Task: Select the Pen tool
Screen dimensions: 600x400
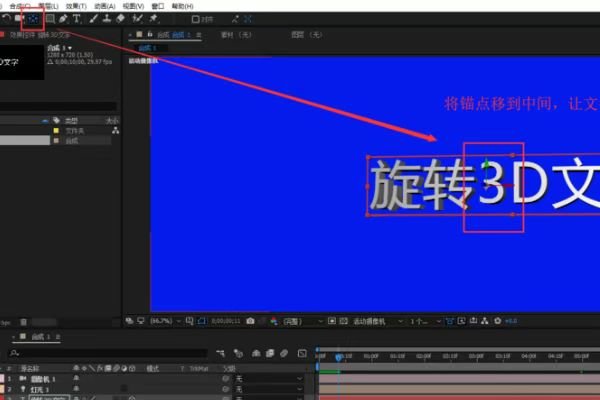Action: [63, 18]
